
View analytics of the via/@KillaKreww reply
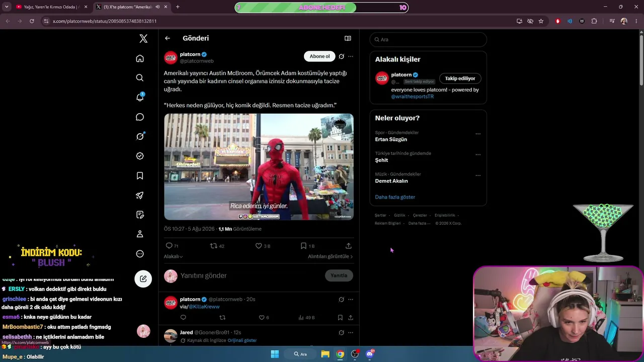coord(306,318)
